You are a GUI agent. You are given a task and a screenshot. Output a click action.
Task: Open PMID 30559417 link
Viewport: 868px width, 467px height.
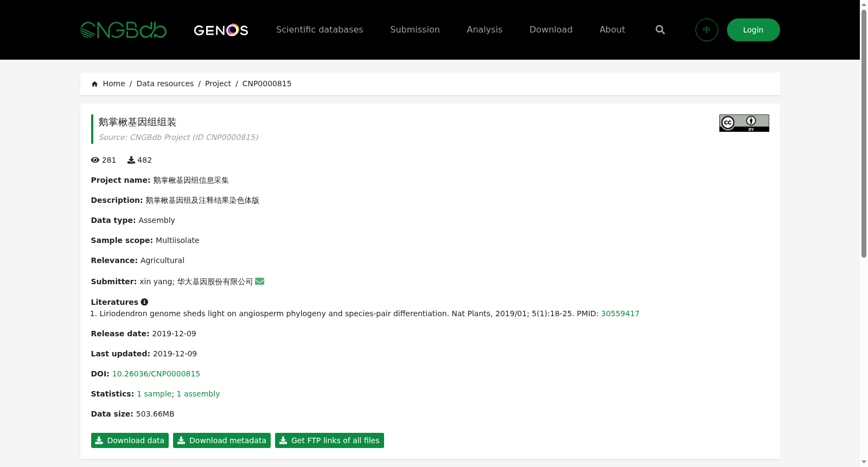click(x=620, y=314)
